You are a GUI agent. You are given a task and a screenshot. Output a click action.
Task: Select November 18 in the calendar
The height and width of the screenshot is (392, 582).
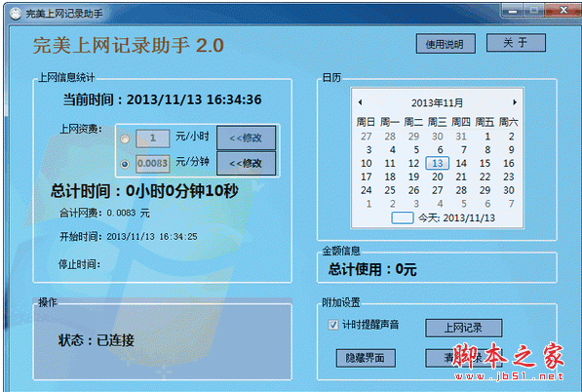(390, 176)
